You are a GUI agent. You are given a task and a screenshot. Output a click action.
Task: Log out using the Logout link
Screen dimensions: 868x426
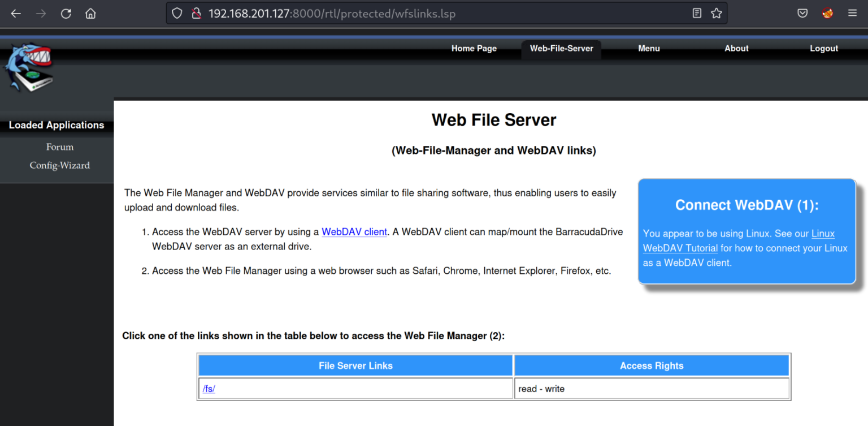pyautogui.click(x=823, y=49)
